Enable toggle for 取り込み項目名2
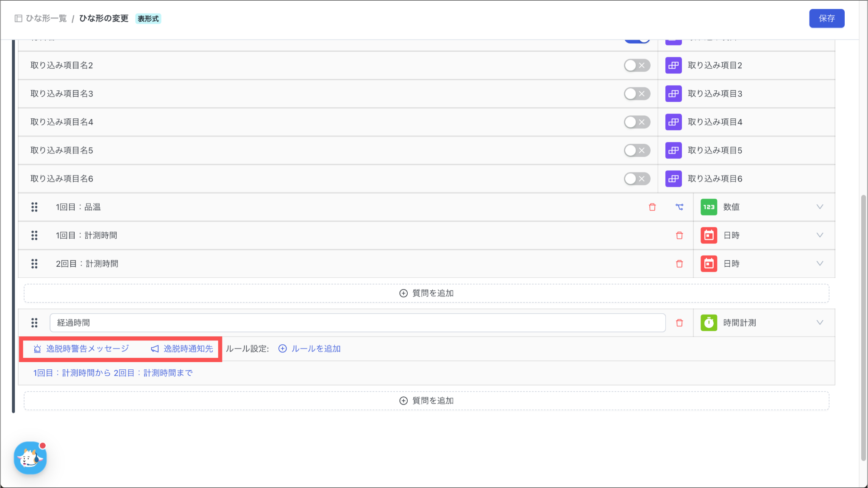 pyautogui.click(x=637, y=65)
